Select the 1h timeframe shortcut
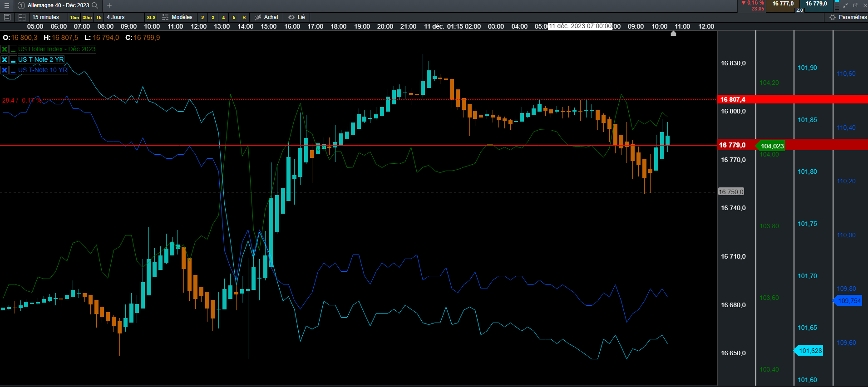The width and height of the screenshot is (868, 387). tap(99, 17)
